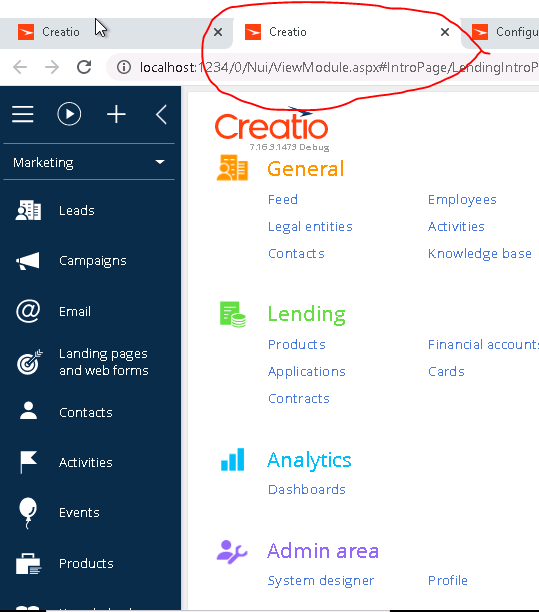Open the hamburger main menu icon

(23, 114)
